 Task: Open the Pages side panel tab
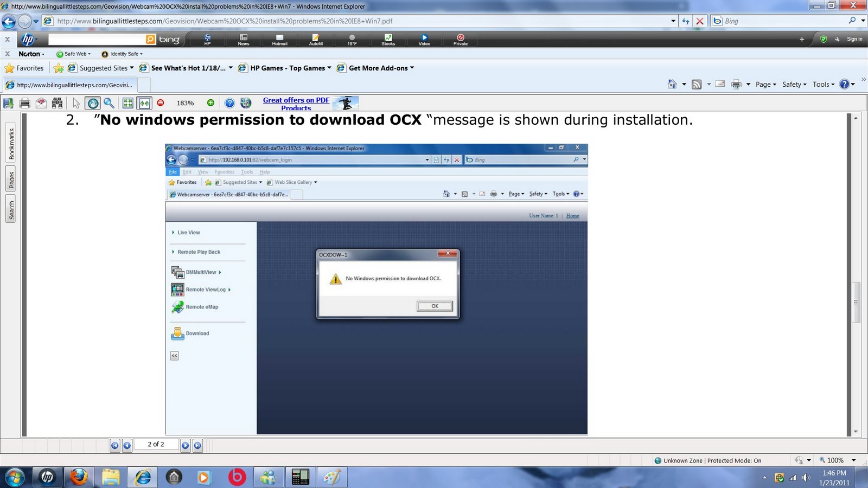(x=11, y=179)
